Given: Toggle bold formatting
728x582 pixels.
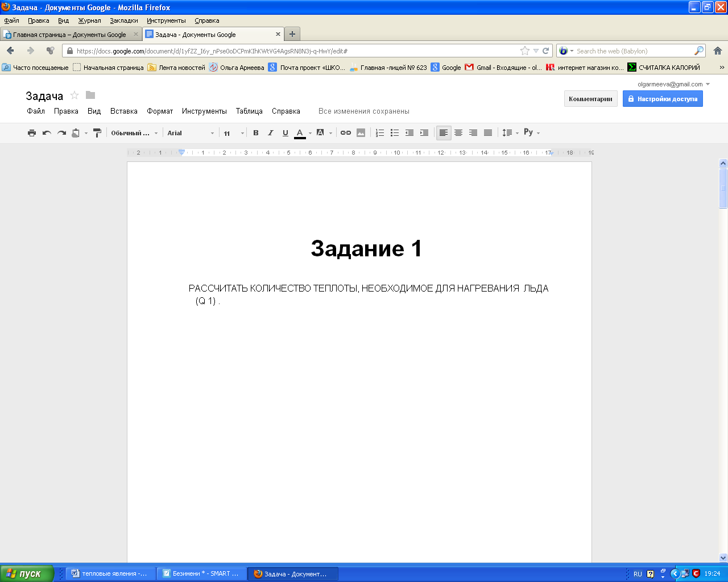Looking at the screenshot, I should [256, 133].
